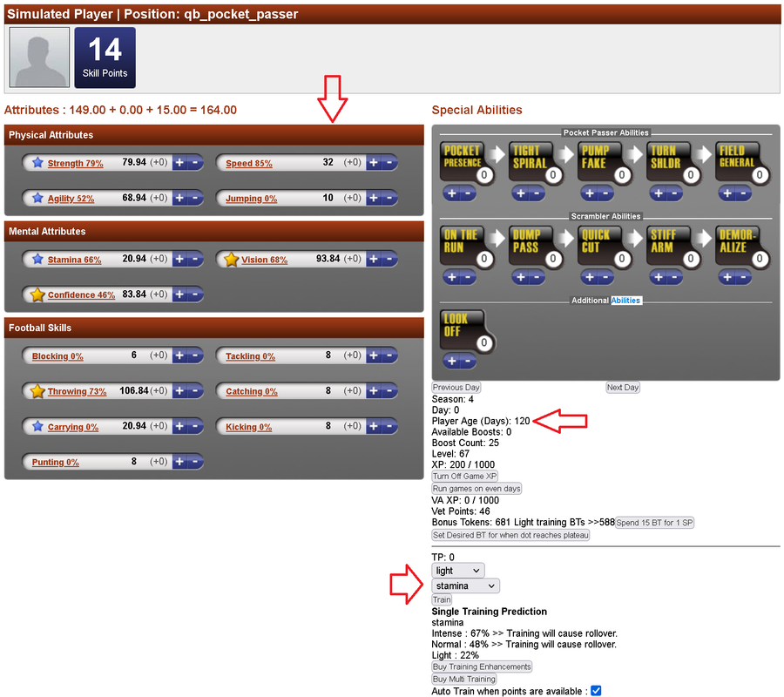Viewport: 784px width, 697px height.
Task: Click the Train button
Action: (x=442, y=599)
